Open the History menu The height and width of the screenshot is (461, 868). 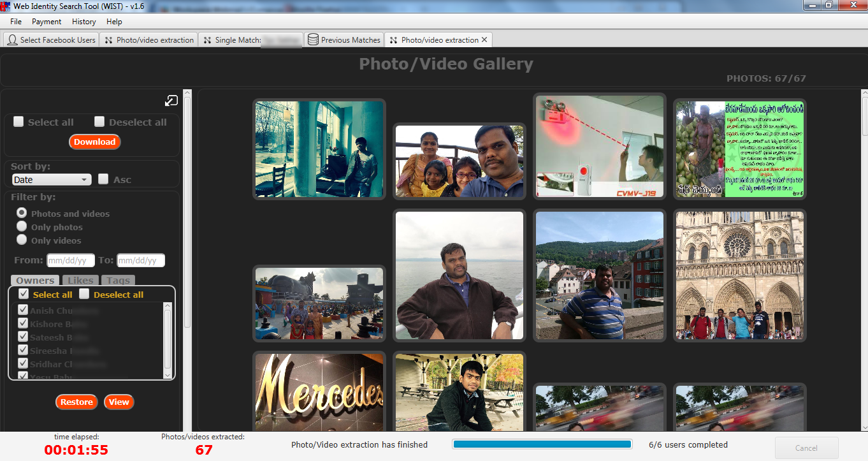coord(83,21)
